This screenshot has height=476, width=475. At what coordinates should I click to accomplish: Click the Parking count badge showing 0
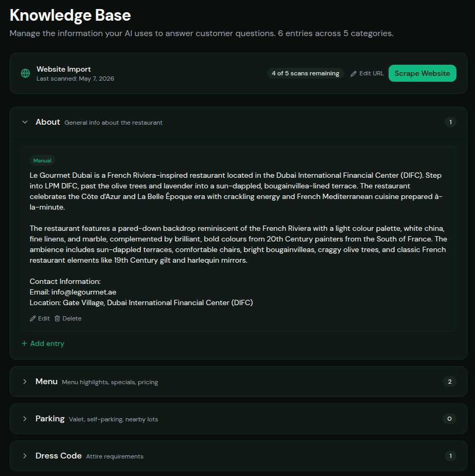tap(450, 419)
